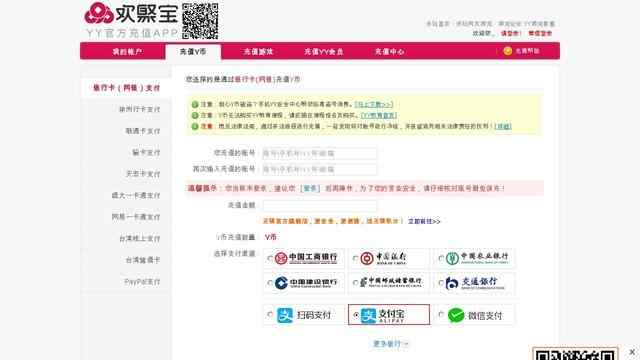
Task: Select the 支付宝 Alipay radio button
Action: pyautogui.click(x=356, y=315)
